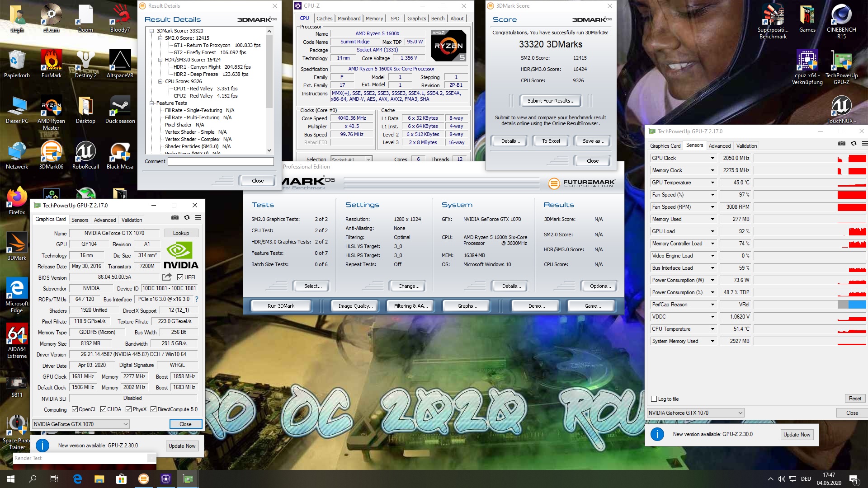Click the Result Details vertical scrollbar
Image resolution: width=868 pixels, height=488 pixels.
click(x=269, y=91)
